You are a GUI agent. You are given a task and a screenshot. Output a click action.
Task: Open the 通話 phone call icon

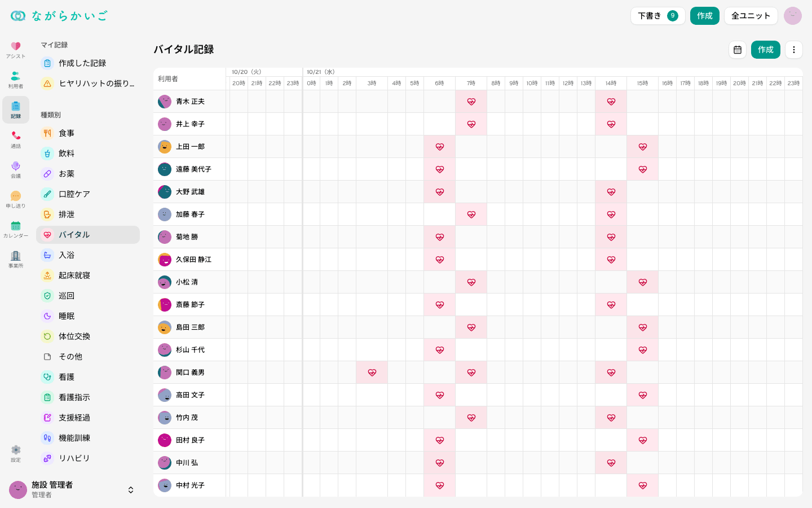(16, 139)
